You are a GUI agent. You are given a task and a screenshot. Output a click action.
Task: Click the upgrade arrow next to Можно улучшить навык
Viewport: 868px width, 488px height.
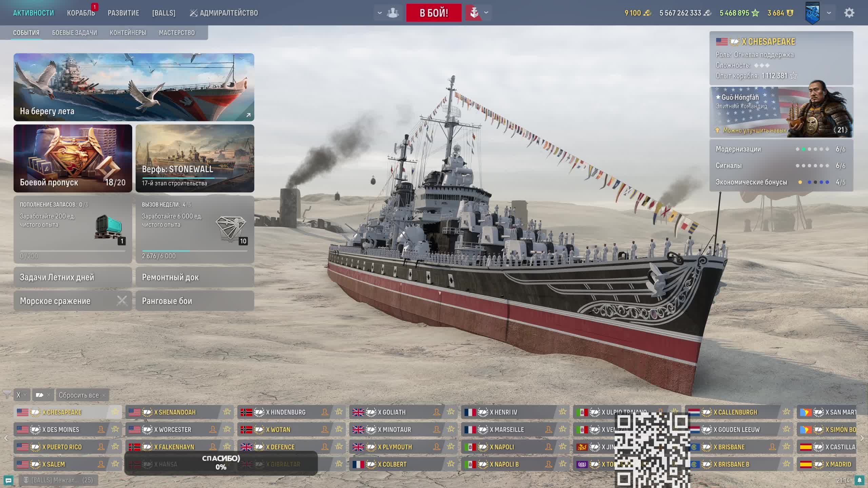click(x=717, y=130)
